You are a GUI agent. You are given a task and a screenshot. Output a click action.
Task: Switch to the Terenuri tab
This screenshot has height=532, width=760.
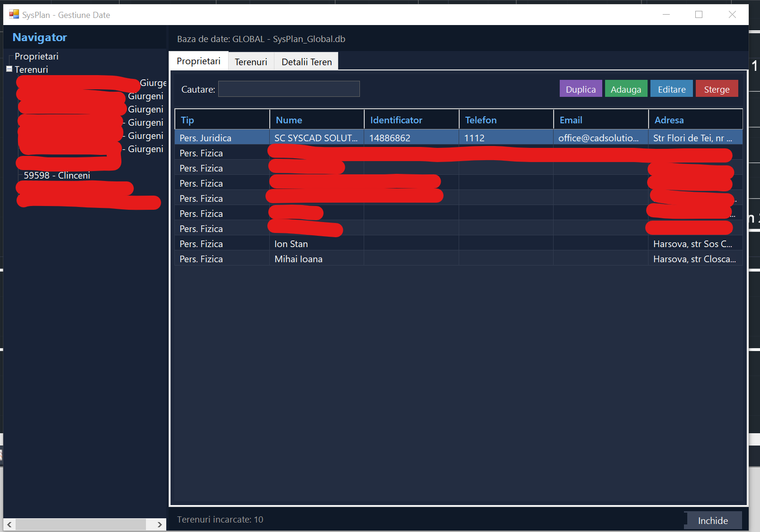click(x=251, y=62)
